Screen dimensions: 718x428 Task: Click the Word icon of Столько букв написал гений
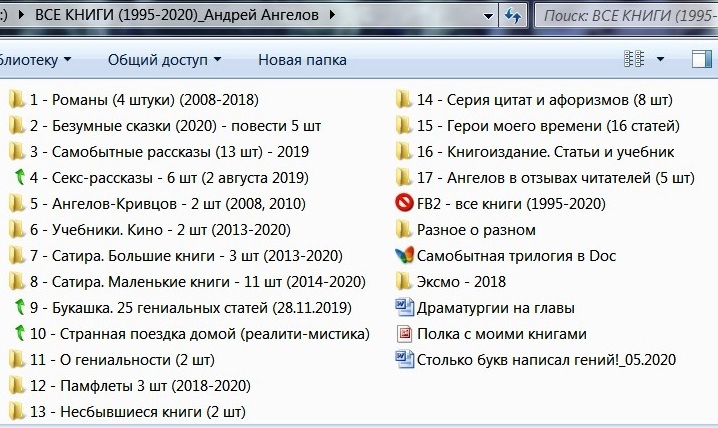(x=404, y=360)
